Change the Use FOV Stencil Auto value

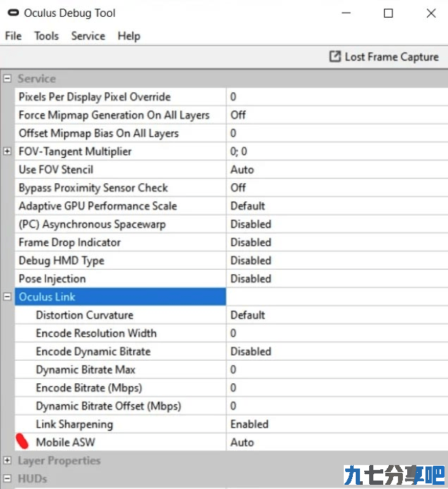pyautogui.click(x=337, y=169)
